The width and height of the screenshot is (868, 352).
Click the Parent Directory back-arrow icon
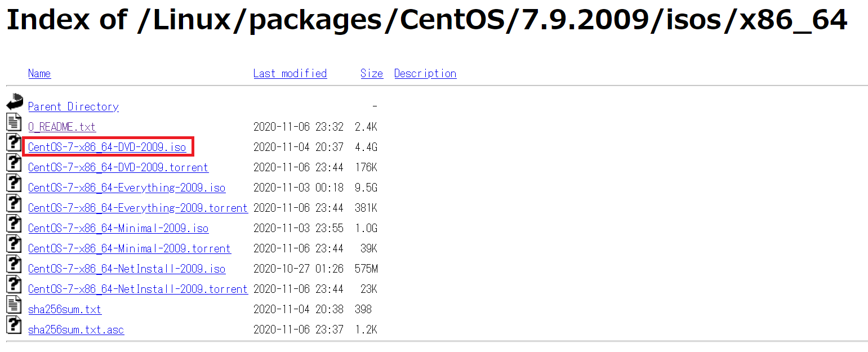[x=14, y=102]
